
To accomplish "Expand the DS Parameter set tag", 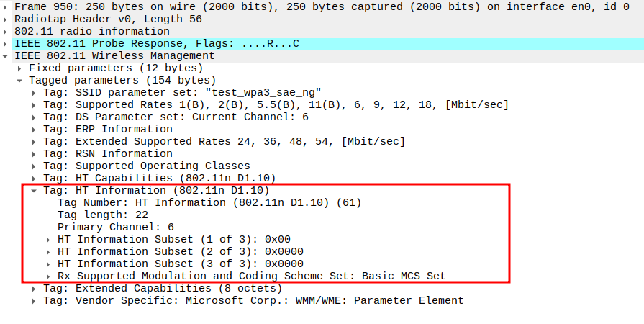I will pos(35,117).
